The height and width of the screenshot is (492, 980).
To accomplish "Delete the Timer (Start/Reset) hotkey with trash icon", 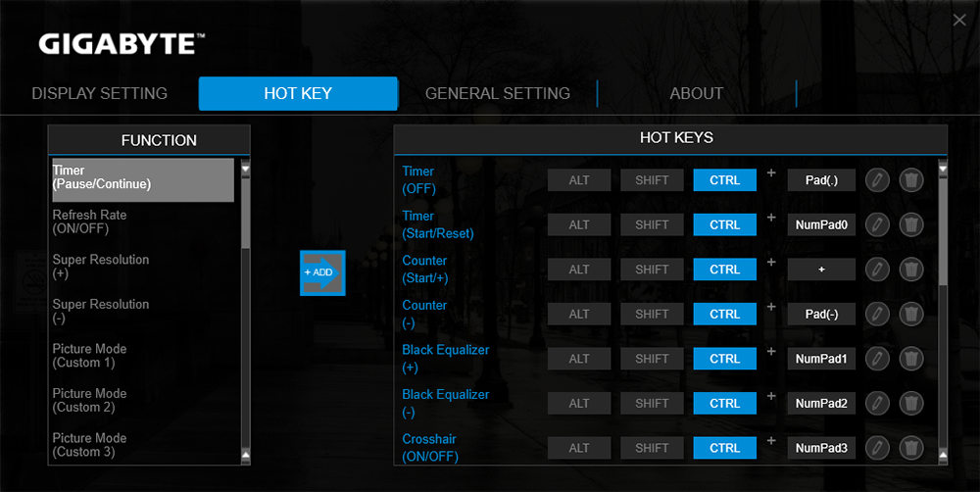I will pos(911,224).
